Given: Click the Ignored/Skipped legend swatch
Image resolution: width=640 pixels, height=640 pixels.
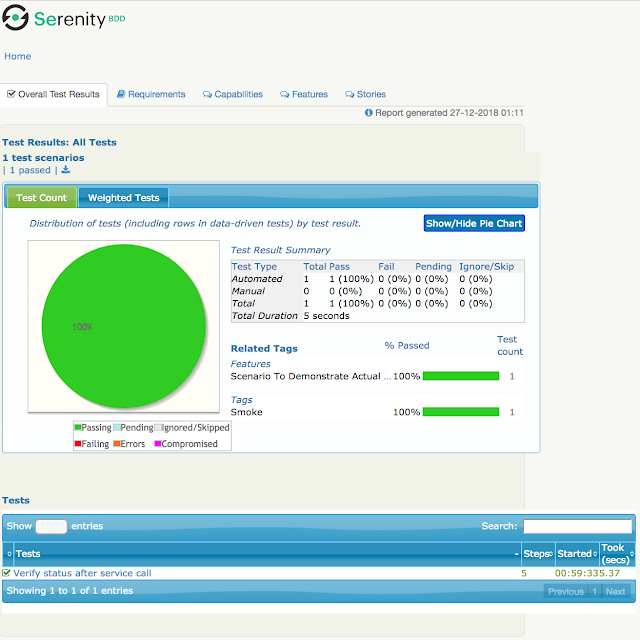Looking at the screenshot, I should [158, 427].
